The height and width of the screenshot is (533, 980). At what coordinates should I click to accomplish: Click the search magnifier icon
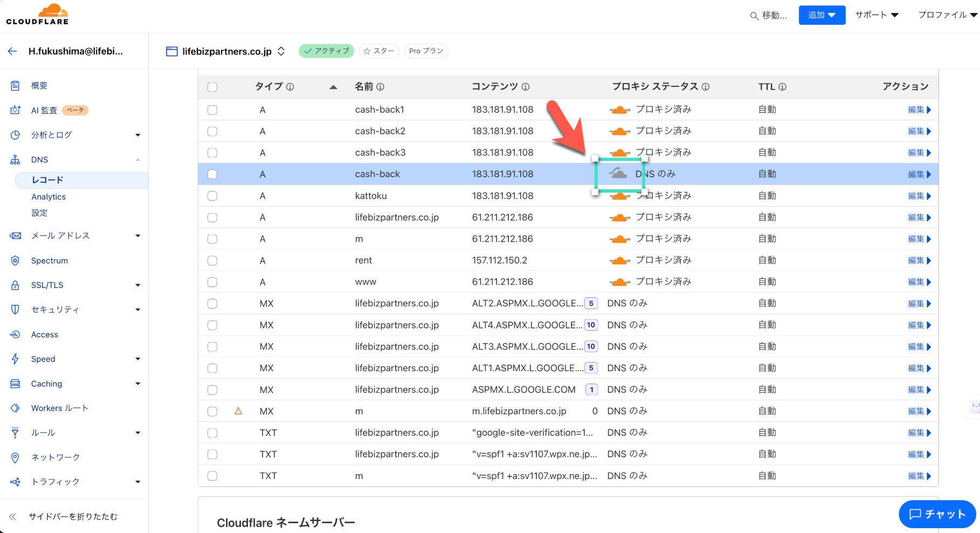[754, 16]
